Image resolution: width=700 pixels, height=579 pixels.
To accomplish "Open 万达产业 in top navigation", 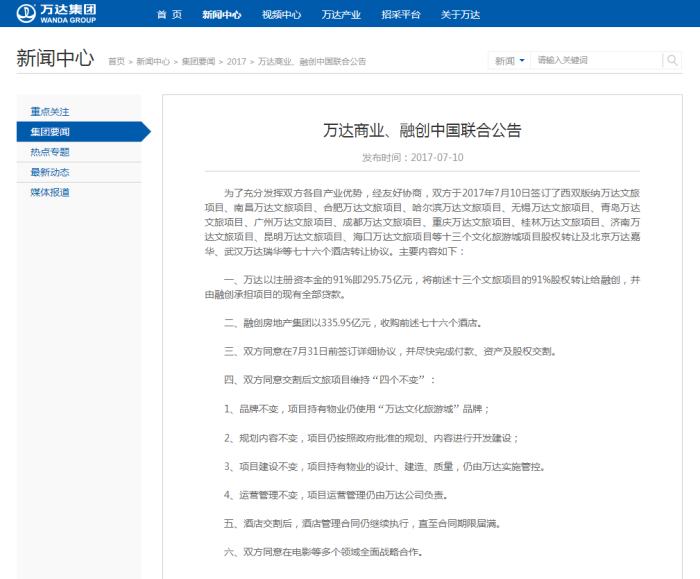I will [x=341, y=15].
